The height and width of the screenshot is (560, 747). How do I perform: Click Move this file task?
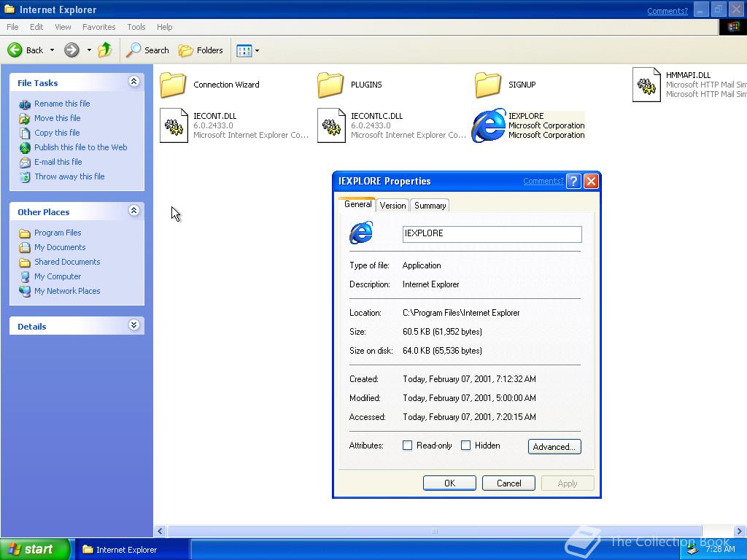tap(57, 118)
